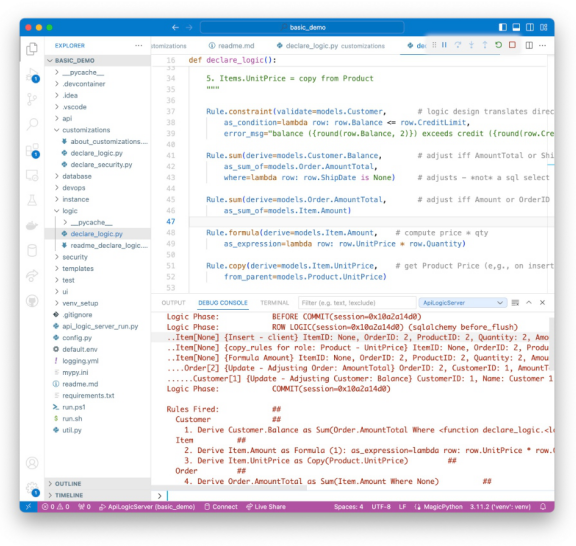Stop debugging with the red square
The height and width of the screenshot is (546, 576).
pos(512,45)
